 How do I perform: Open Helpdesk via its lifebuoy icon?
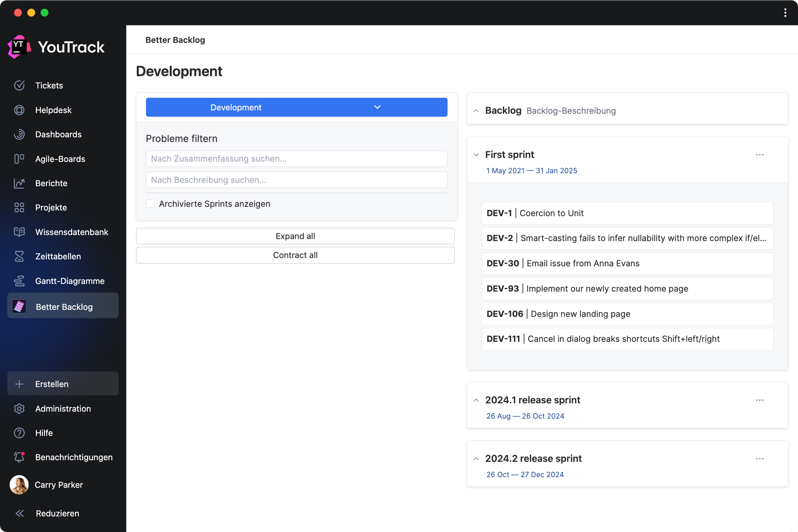[19, 110]
